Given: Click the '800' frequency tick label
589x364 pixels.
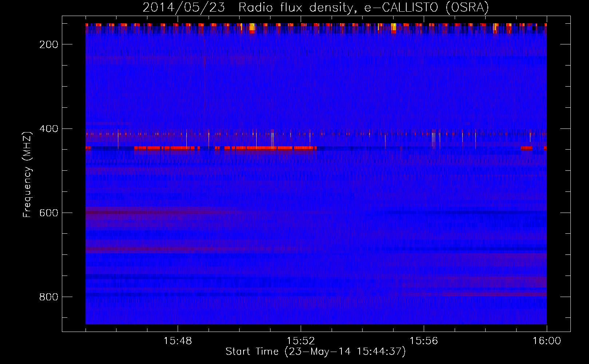Looking at the screenshot, I should [49, 297].
